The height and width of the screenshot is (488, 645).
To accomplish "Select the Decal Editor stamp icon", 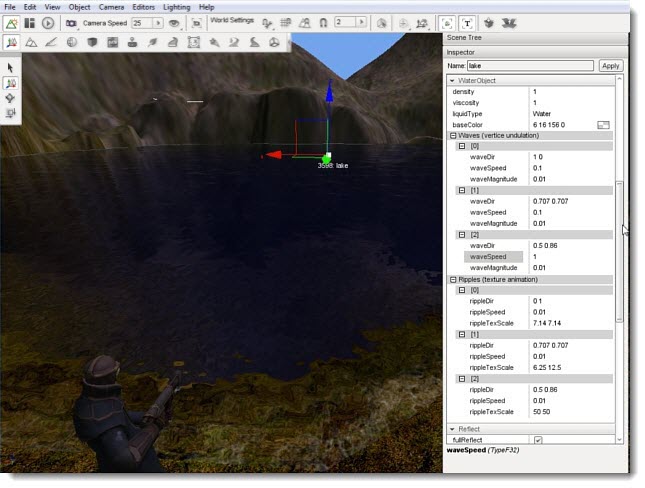I will [132, 42].
